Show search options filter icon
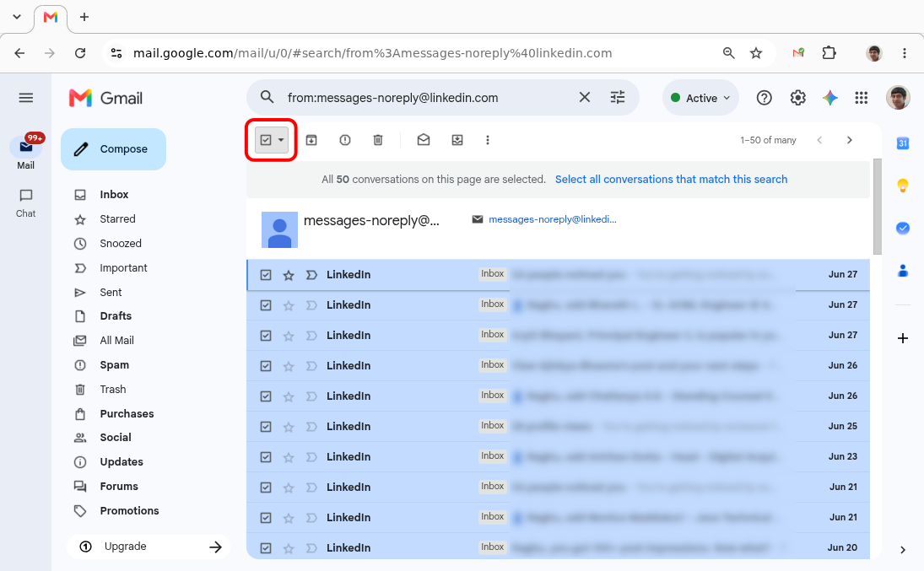The width and height of the screenshot is (924, 571). 617,97
